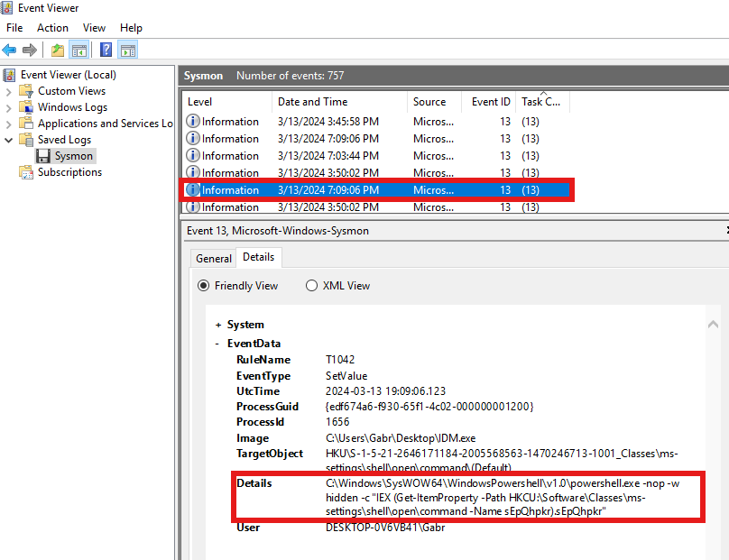Click info icon of 7:03:44 PM event
Screen dimensions: 729x560
193,156
